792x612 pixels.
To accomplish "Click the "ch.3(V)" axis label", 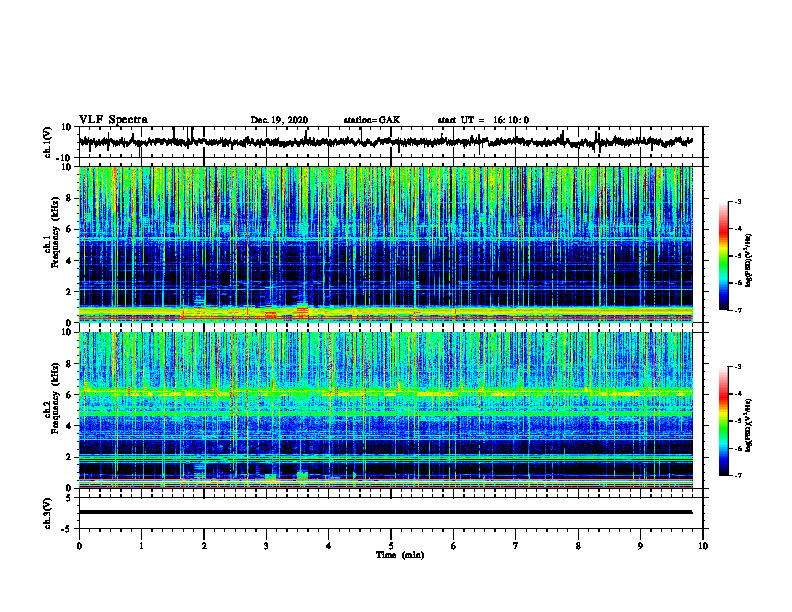I will click(x=48, y=514).
